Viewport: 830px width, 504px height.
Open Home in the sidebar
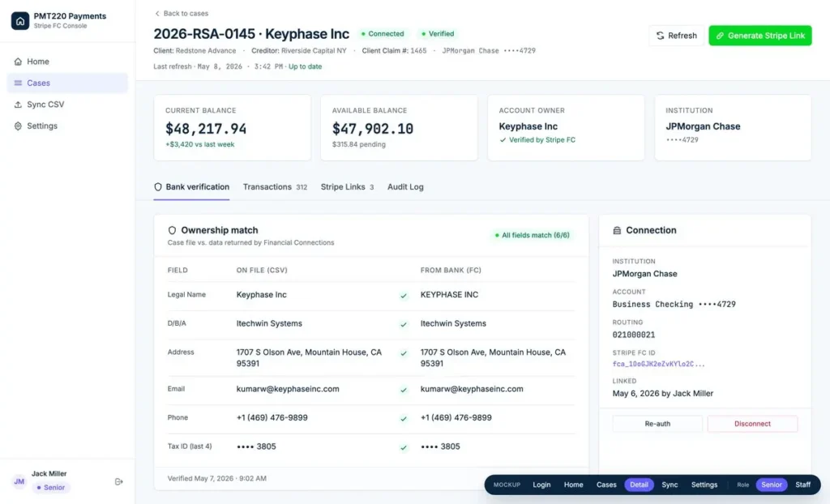point(67,62)
